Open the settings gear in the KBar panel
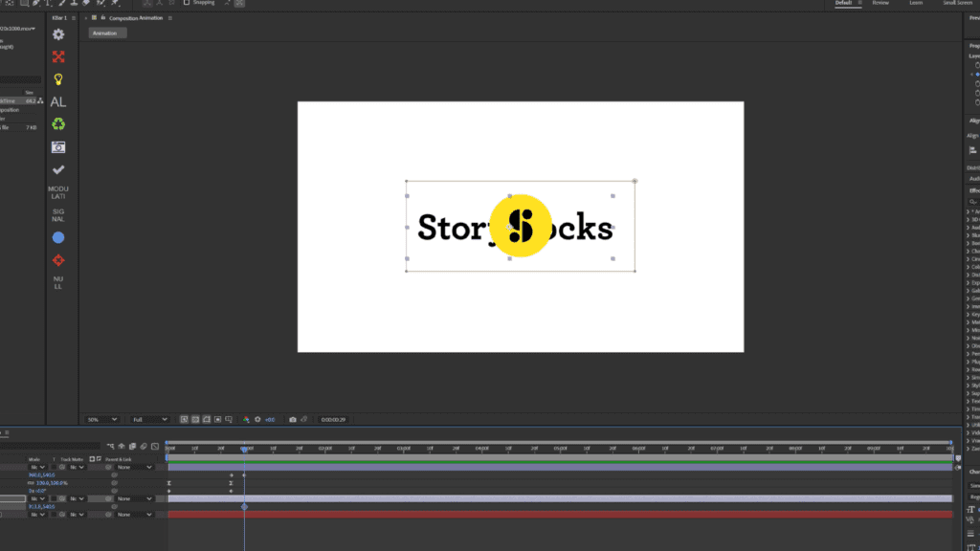 (x=57, y=34)
